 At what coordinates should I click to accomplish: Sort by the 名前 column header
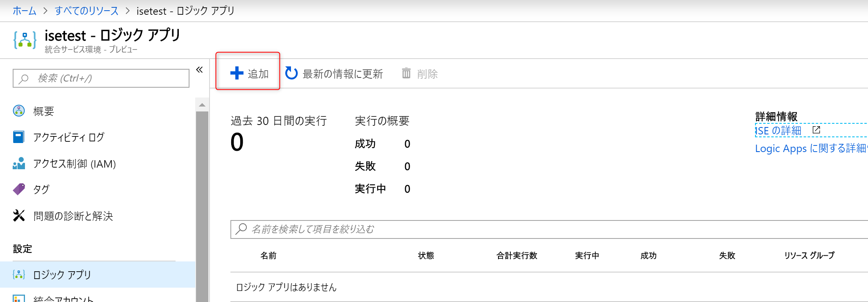pos(268,256)
